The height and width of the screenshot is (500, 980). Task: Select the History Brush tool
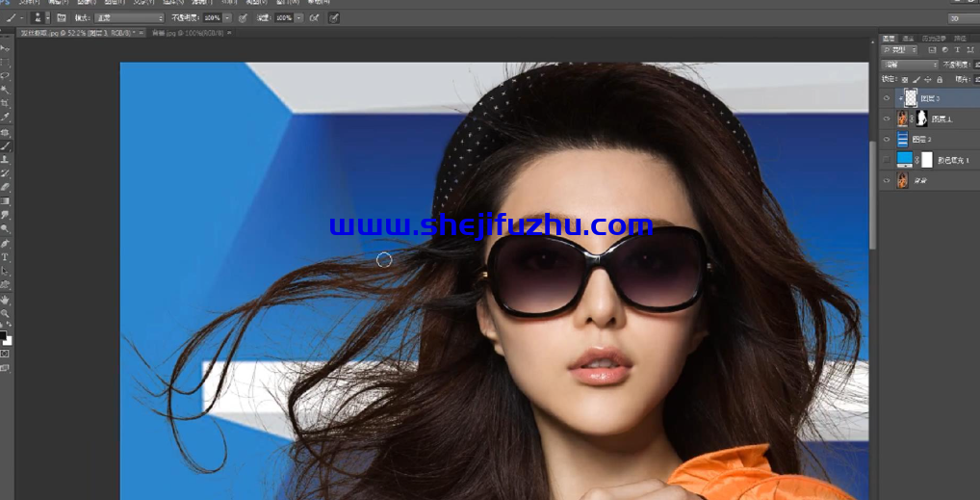6,172
